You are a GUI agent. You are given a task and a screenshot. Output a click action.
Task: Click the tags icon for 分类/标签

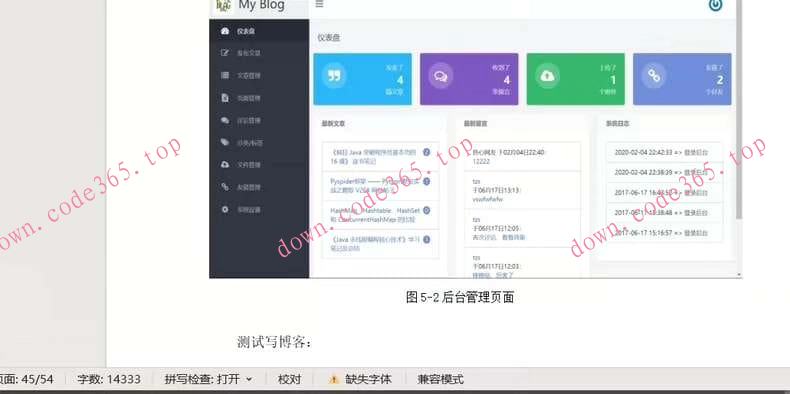pyautogui.click(x=225, y=143)
